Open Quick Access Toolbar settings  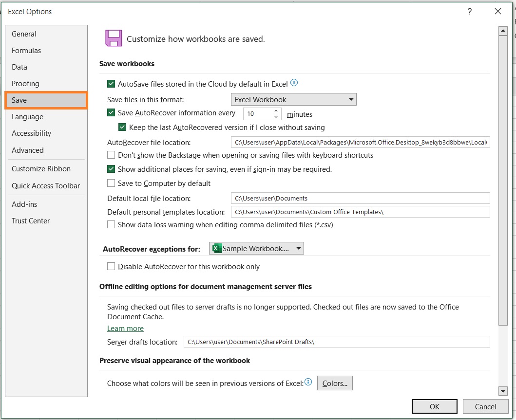click(x=46, y=186)
